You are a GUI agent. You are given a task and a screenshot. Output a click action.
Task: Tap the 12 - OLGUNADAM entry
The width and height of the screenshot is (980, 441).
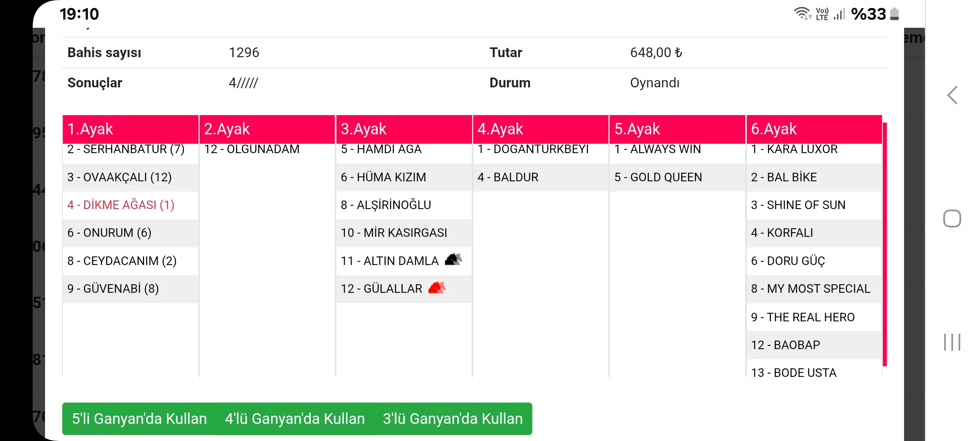(252, 149)
